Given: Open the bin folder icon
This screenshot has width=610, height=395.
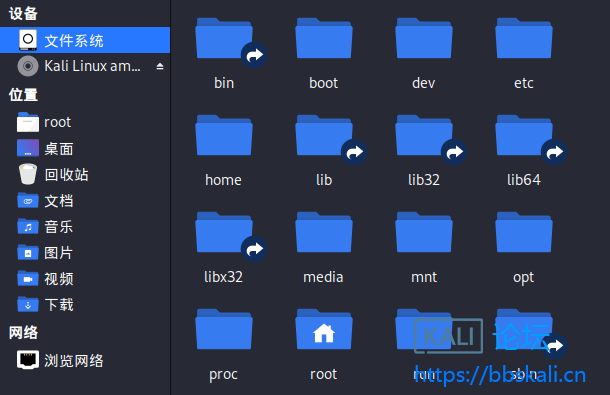Looking at the screenshot, I should coord(224,39).
